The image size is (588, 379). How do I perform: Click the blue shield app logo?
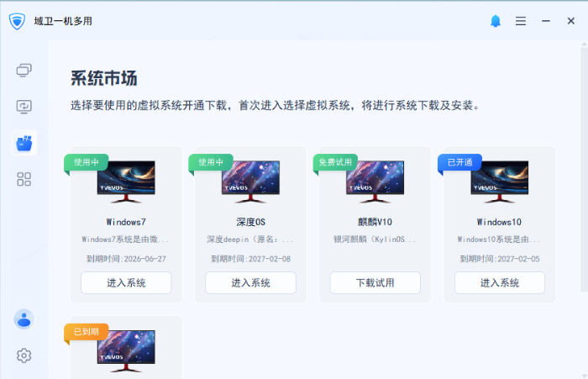click(x=17, y=21)
